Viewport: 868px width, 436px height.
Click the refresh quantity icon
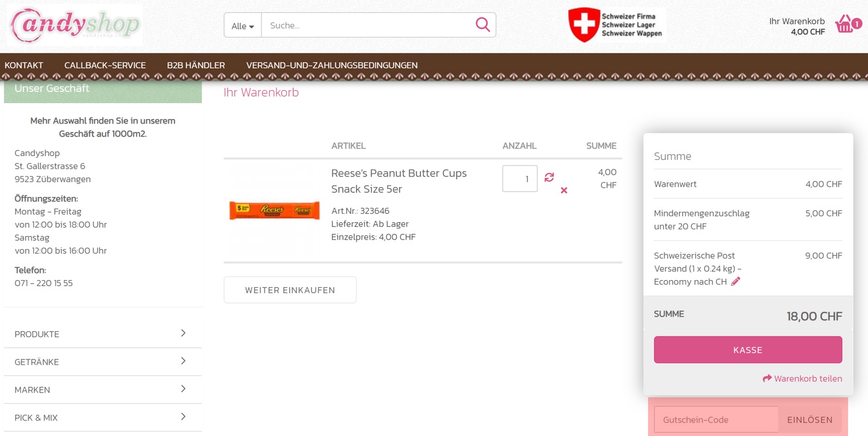click(x=549, y=177)
